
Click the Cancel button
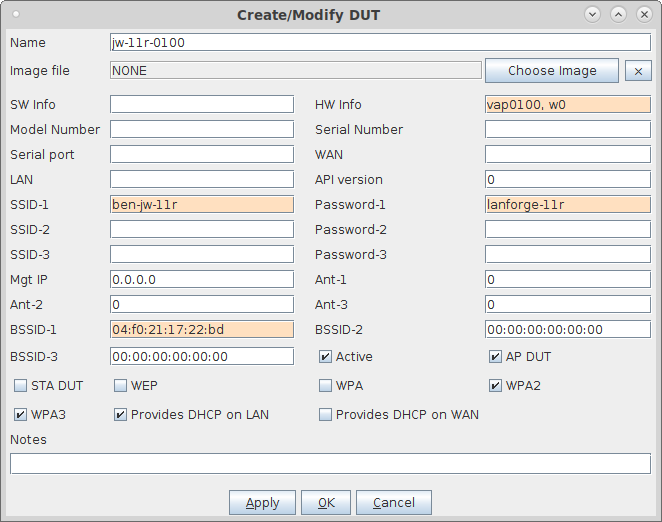tap(393, 502)
